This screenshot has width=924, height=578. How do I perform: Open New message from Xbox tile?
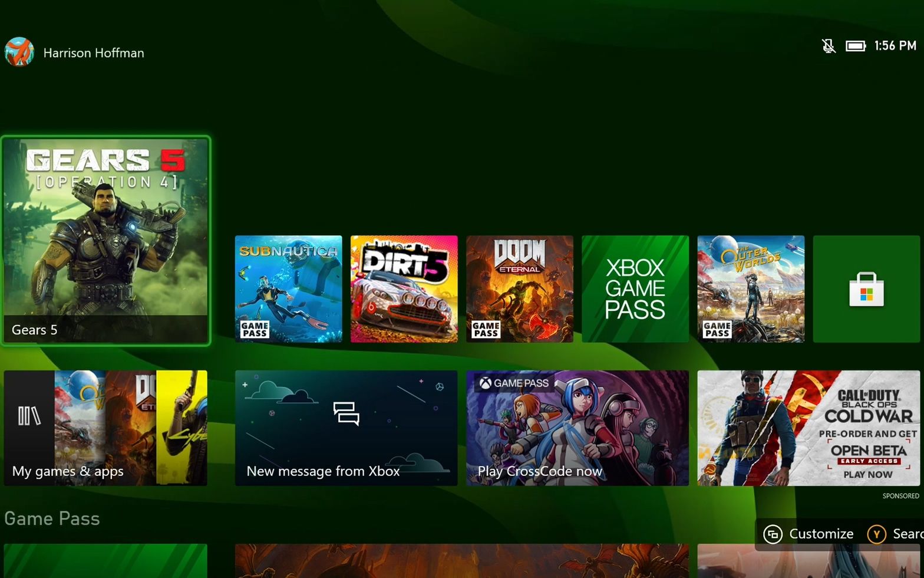tap(346, 428)
